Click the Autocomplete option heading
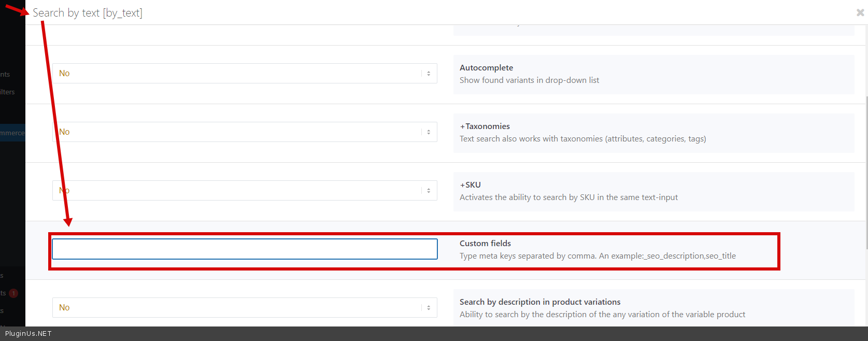868x341 pixels. coord(486,68)
